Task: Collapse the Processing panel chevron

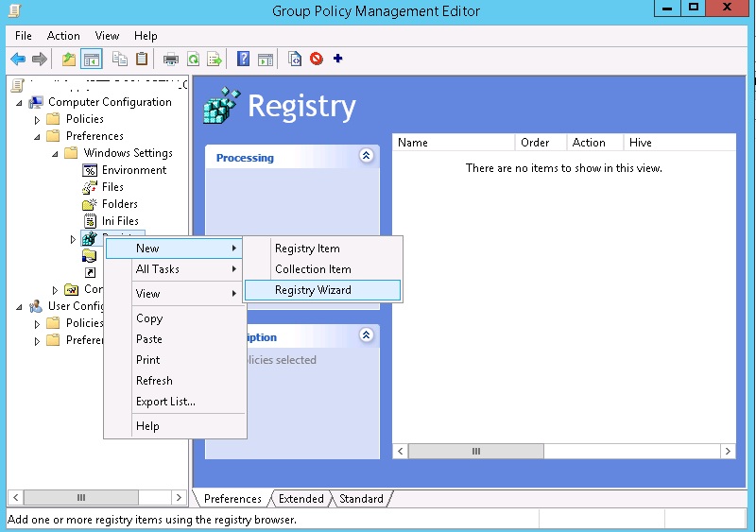Action: [367, 157]
